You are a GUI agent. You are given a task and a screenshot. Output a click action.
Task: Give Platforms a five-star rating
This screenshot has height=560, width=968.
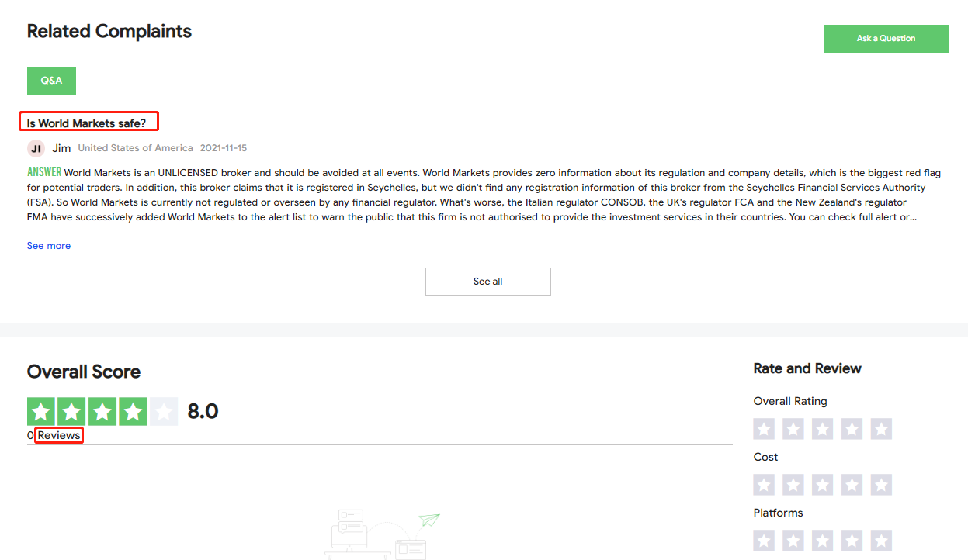click(x=881, y=540)
